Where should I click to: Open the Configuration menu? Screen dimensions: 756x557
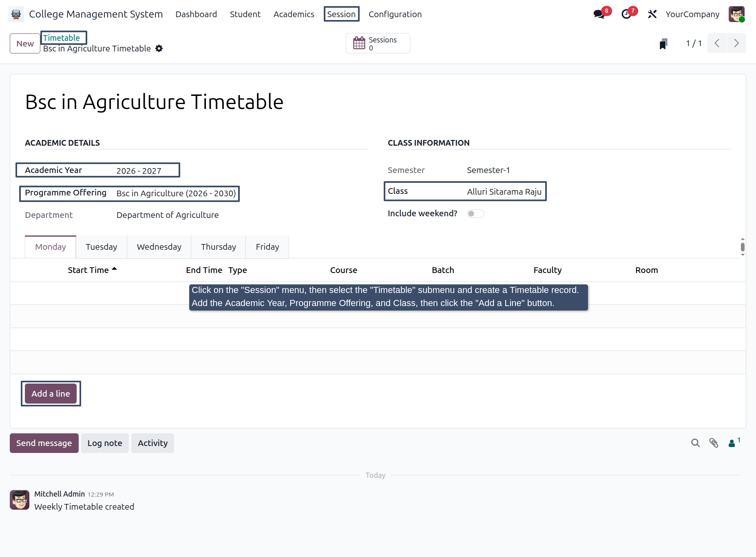click(x=395, y=14)
